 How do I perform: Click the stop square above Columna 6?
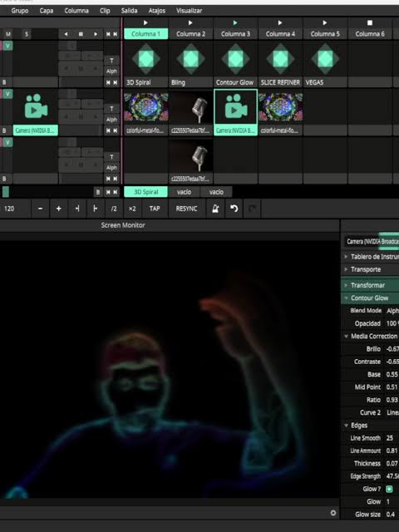coord(370,22)
